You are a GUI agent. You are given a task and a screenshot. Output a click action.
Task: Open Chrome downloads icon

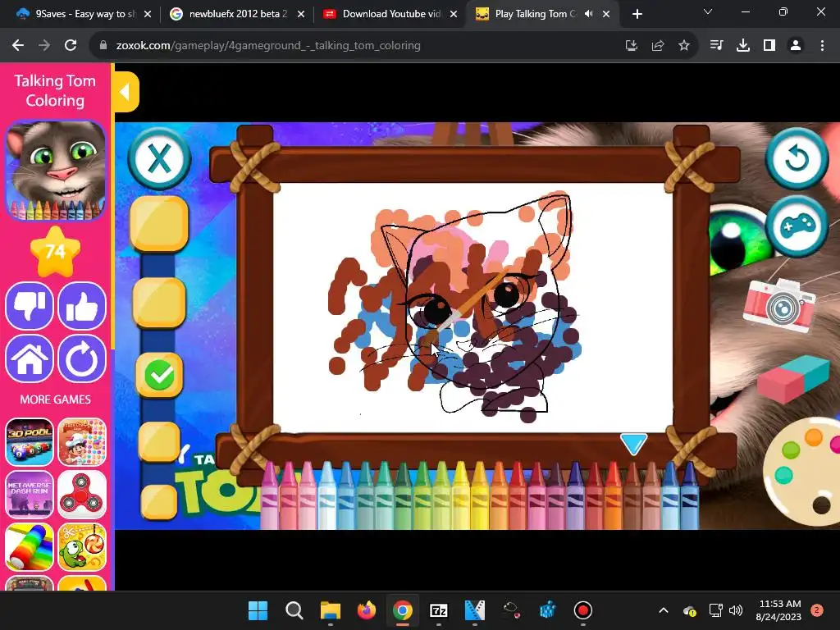tap(743, 46)
